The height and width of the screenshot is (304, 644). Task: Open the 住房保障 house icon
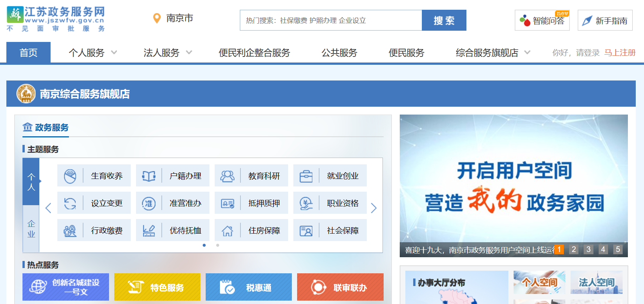tap(227, 231)
